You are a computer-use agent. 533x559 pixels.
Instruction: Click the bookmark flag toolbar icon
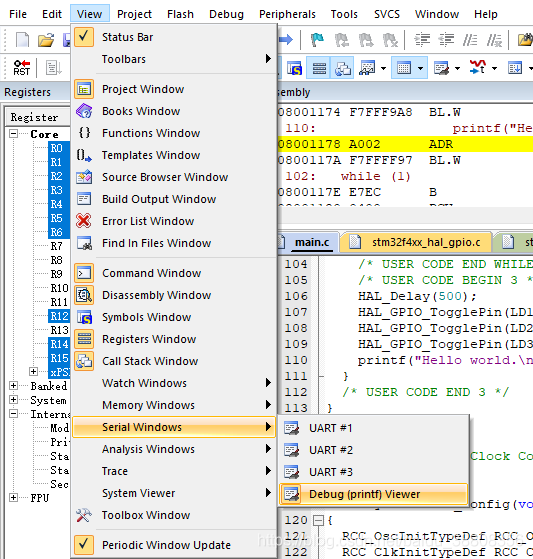317,40
